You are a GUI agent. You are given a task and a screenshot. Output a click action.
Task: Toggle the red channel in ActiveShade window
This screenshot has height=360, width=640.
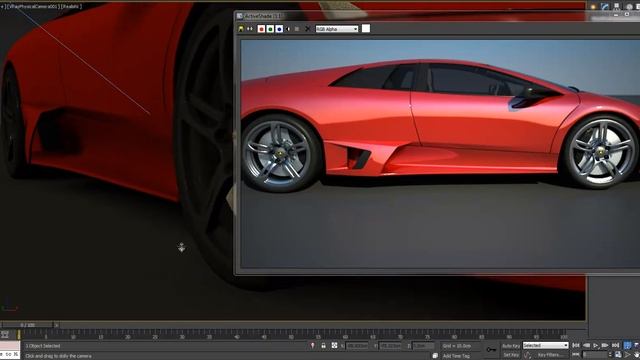point(261,29)
